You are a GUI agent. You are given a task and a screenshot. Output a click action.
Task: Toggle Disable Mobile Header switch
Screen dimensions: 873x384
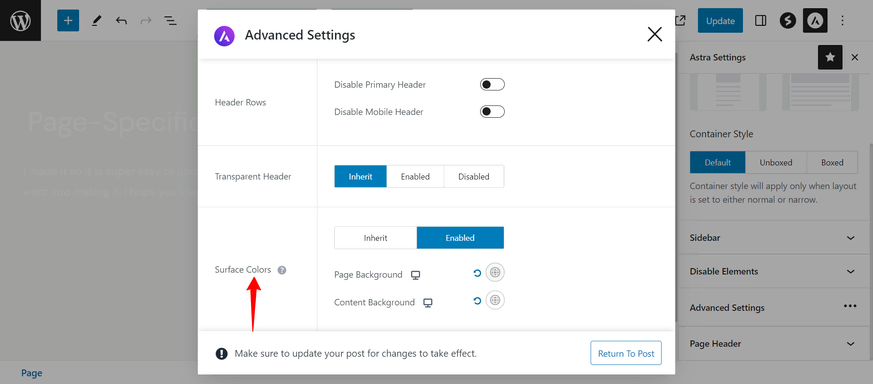click(492, 112)
